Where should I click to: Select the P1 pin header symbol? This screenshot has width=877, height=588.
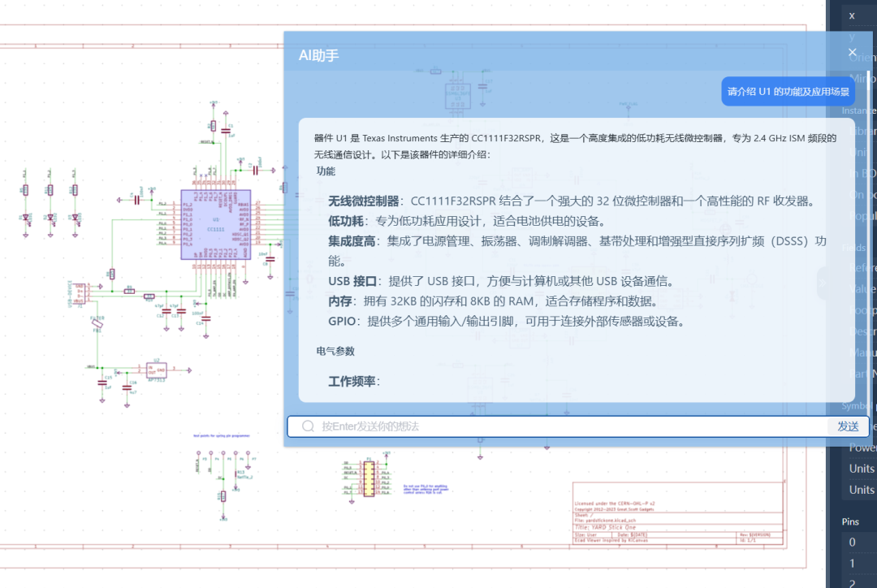coord(369,478)
